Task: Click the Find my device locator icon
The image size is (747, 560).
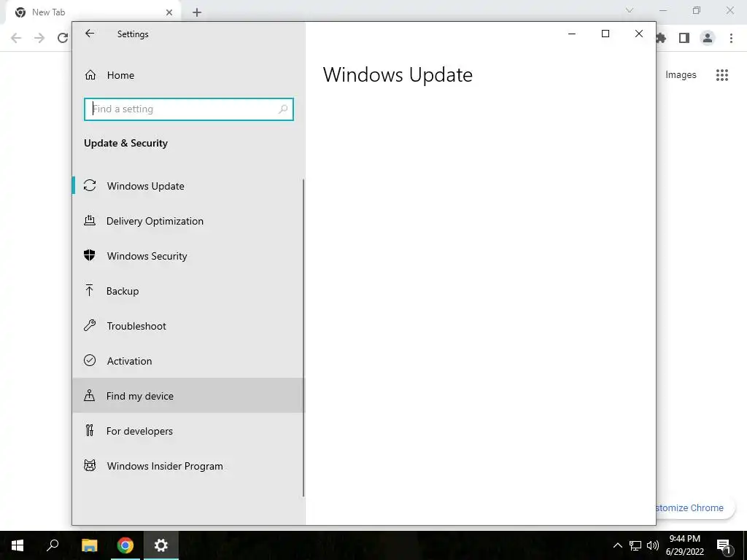Action: 89,395
